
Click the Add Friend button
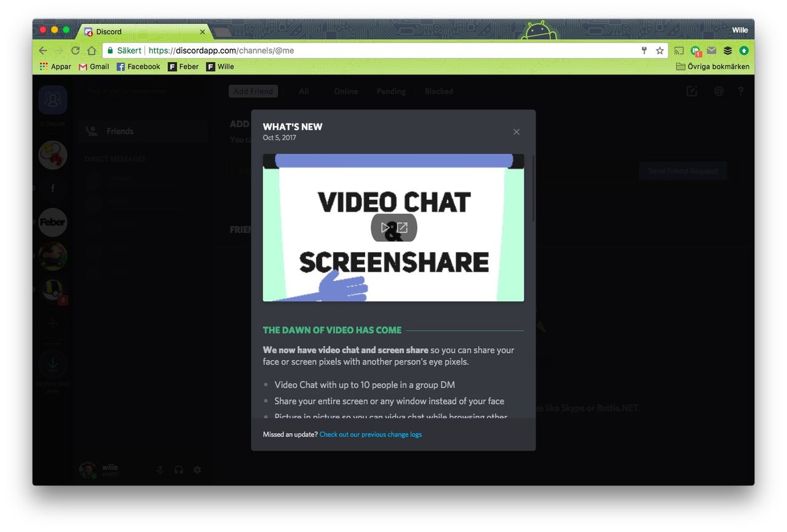coord(253,91)
